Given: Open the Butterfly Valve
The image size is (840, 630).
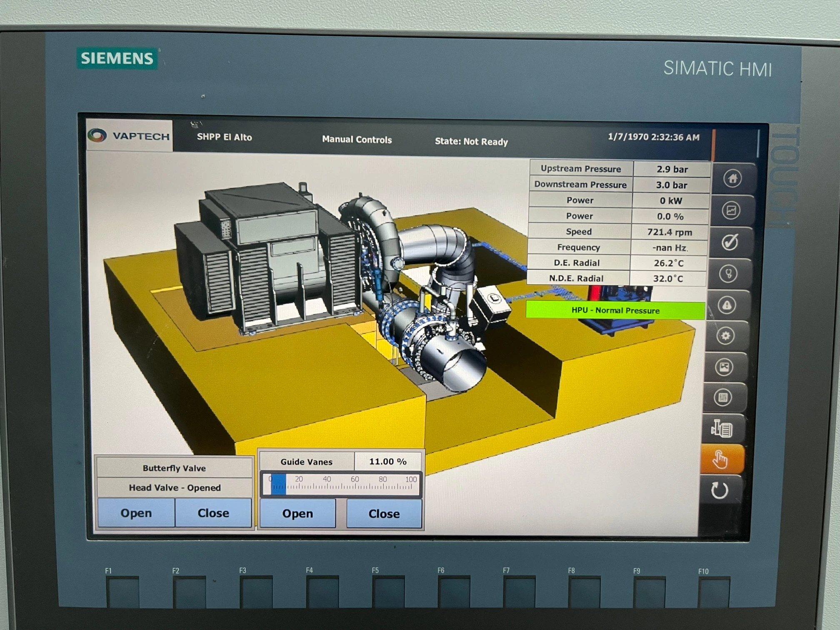Looking at the screenshot, I should point(136,513).
